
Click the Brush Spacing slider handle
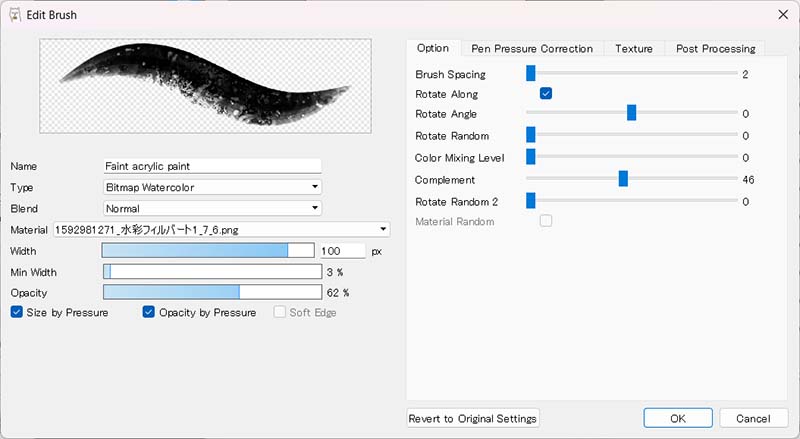(x=531, y=73)
